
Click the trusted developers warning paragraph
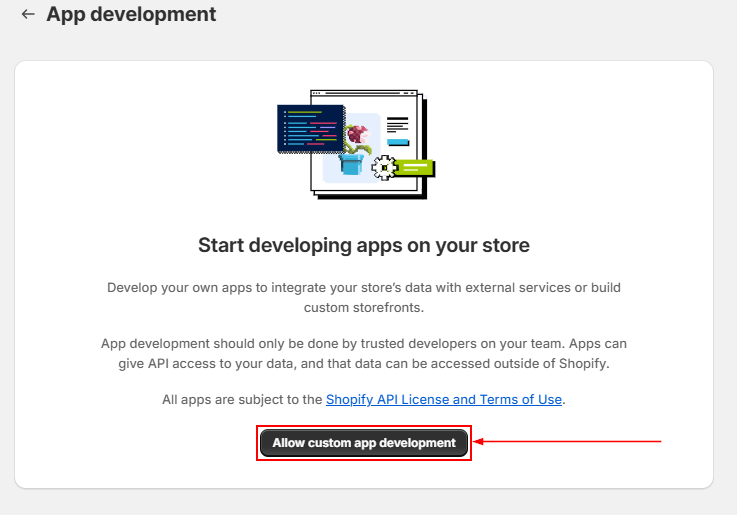pyautogui.click(x=364, y=353)
